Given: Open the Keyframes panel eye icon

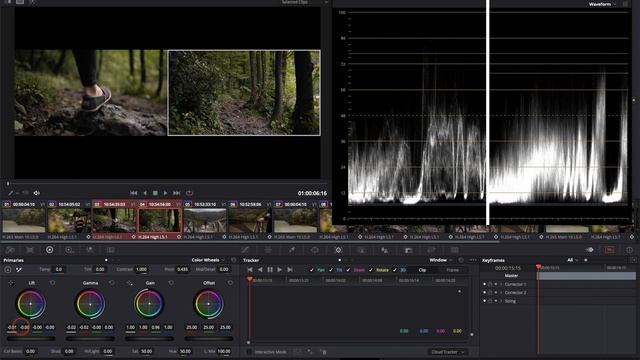Looking at the screenshot, I should [x=589, y=250].
